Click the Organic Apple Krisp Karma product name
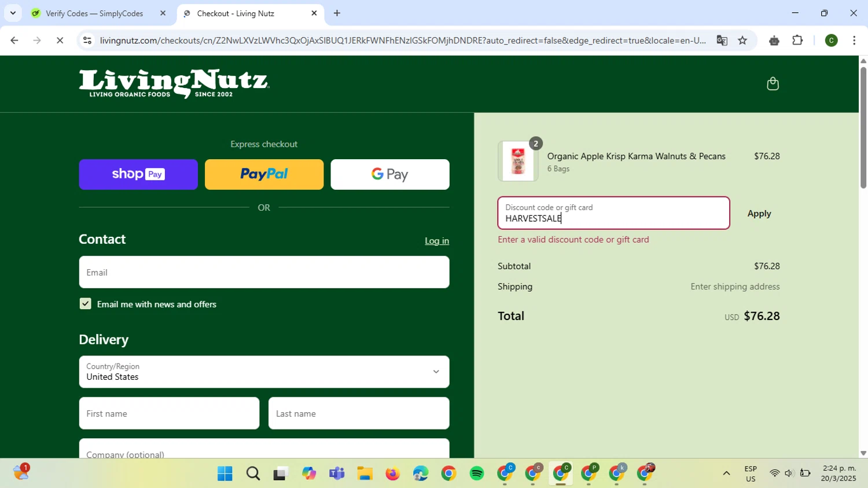 [636, 156]
